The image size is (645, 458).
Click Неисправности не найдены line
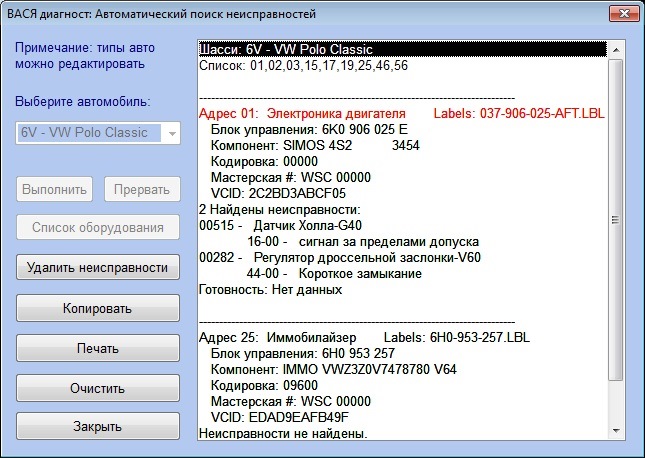[283, 433]
